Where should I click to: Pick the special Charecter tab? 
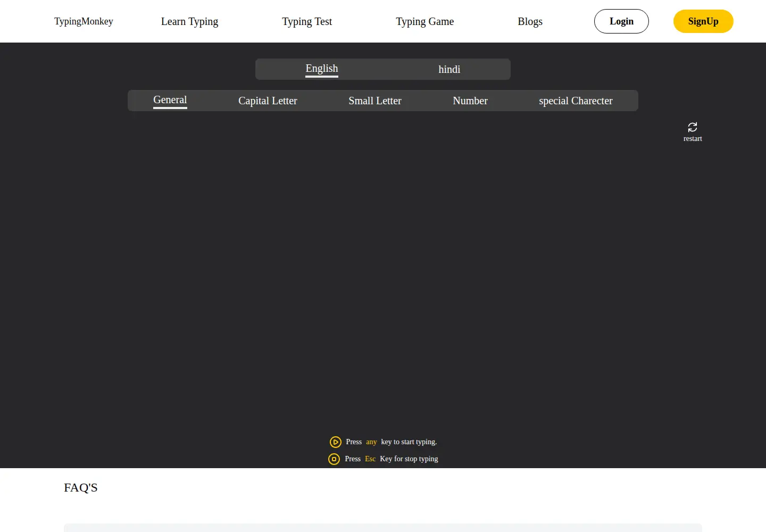pos(576,101)
